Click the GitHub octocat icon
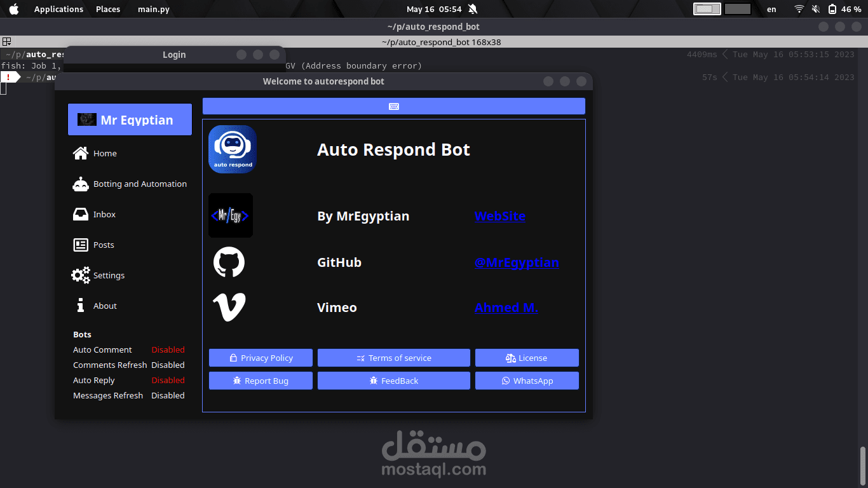The image size is (868, 488). point(229,262)
